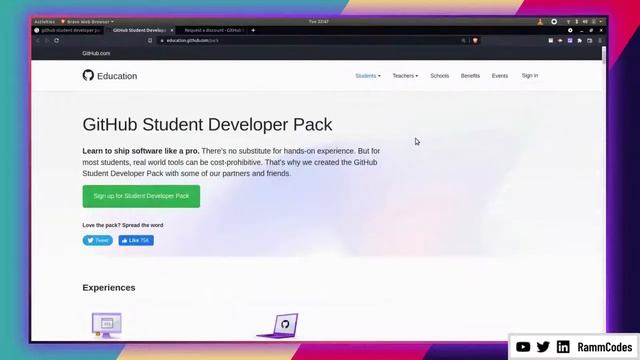This screenshot has height=360, width=640.
Task: Open the extensions puzzle icon
Action: point(580,40)
